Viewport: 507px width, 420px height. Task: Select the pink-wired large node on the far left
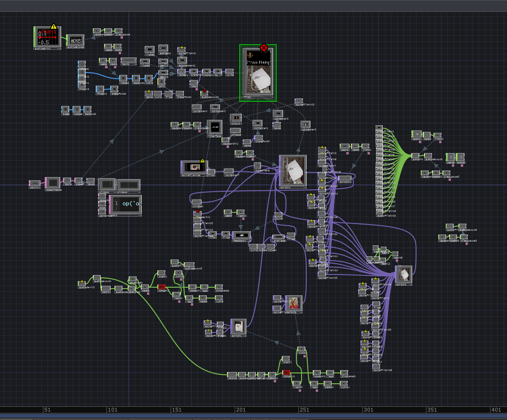(53, 182)
